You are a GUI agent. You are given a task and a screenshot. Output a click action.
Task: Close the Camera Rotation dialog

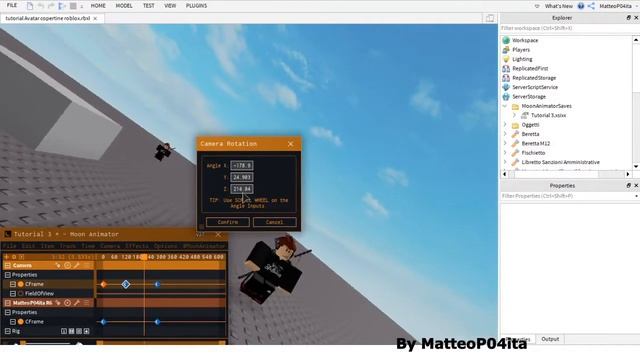[290, 144]
